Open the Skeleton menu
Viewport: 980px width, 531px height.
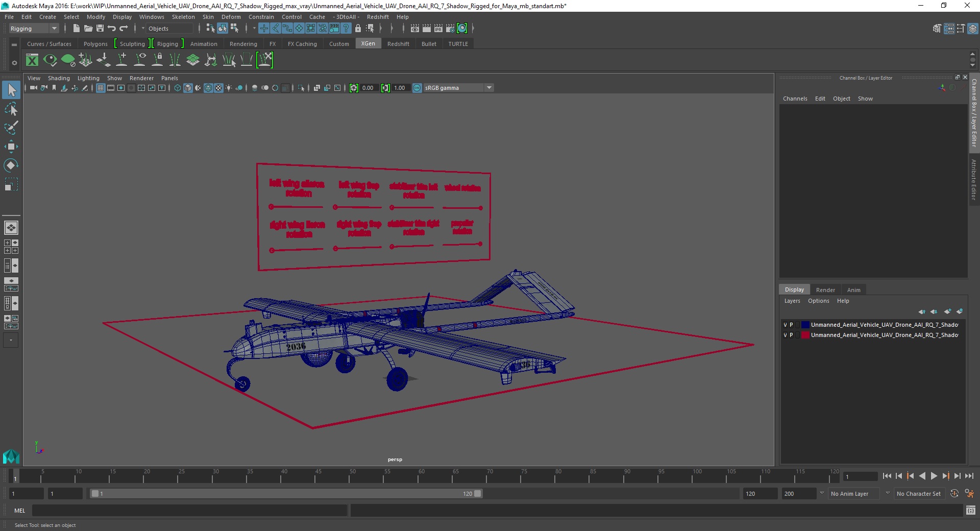[x=183, y=17]
